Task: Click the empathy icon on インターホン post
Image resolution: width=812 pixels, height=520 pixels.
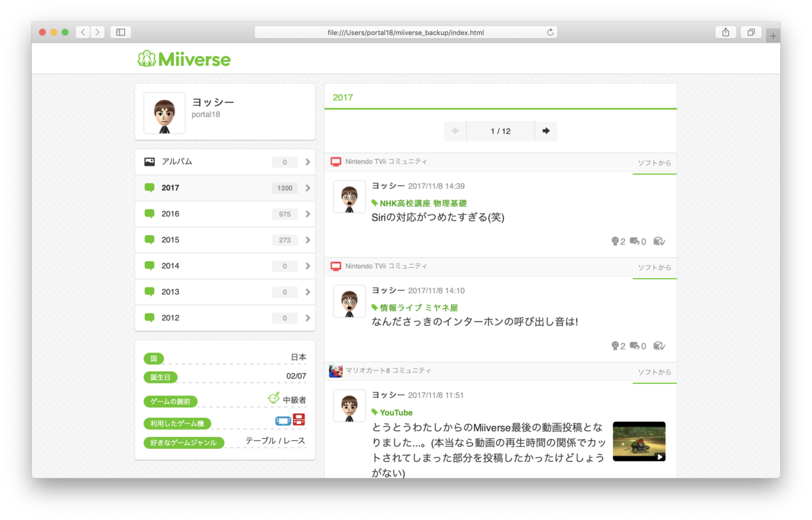Action: click(615, 346)
